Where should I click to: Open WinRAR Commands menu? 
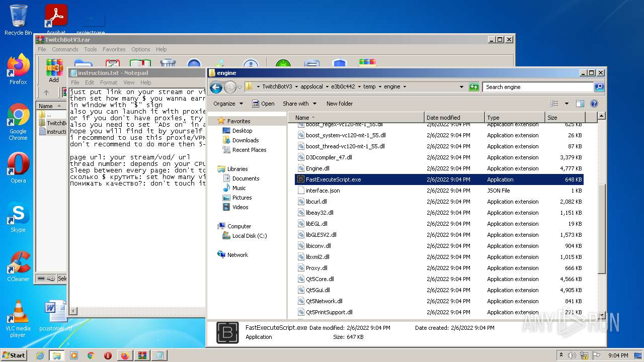[x=65, y=49]
